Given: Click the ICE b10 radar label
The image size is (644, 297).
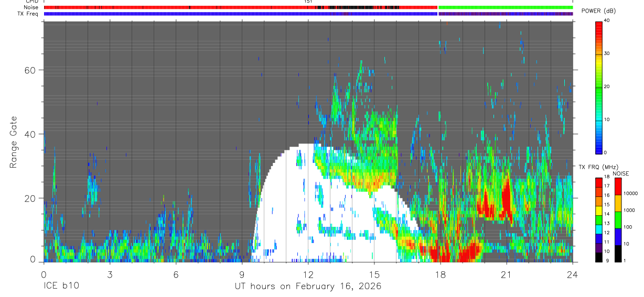Looking at the screenshot, I should 61,287.
